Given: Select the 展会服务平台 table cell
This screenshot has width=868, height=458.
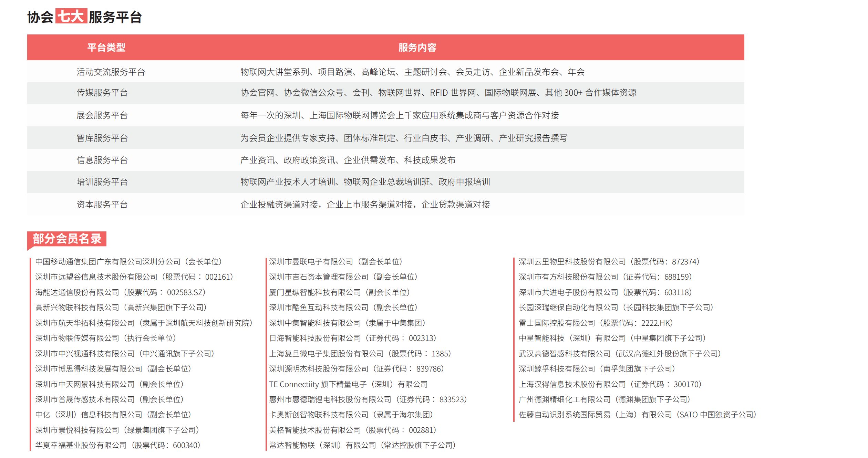Looking at the screenshot, I should coord(102,115).
